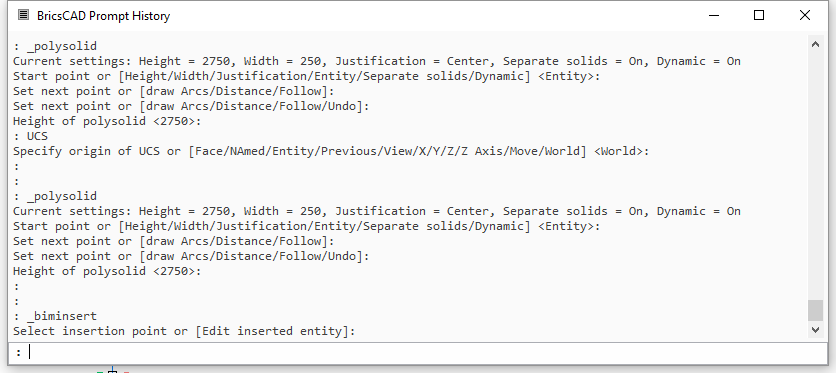Click the BricsCAD Prompt History title text

[103, 16]
